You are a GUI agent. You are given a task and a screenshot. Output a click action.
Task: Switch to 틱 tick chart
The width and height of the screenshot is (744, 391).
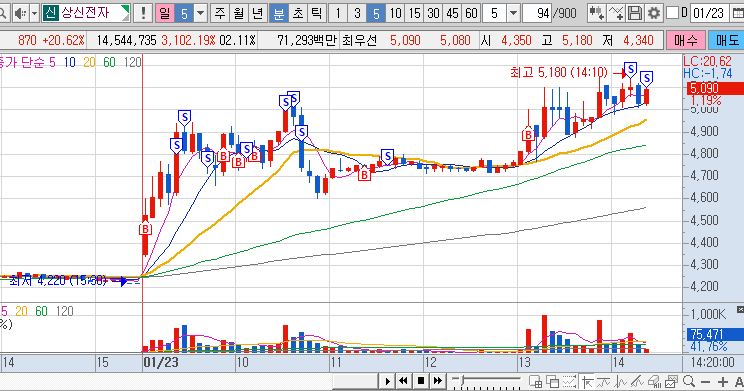click(316, 13)
